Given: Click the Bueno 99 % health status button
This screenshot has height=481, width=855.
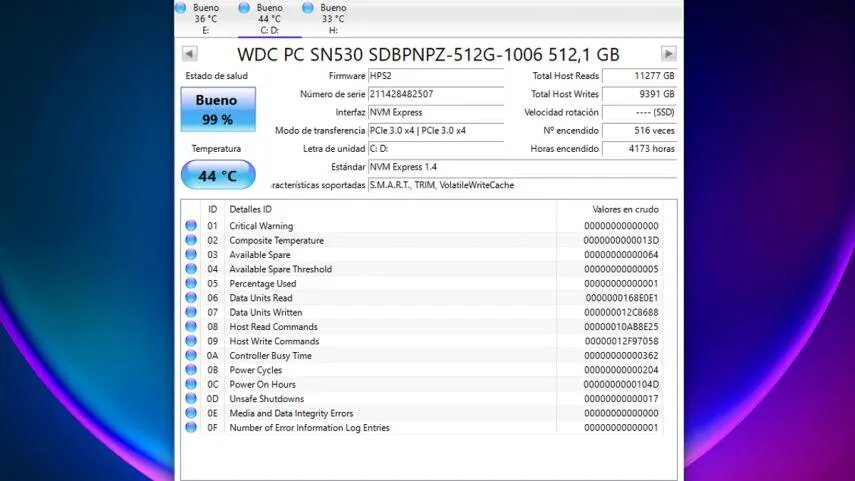Looking at the screenshot, I should (217, 109).
